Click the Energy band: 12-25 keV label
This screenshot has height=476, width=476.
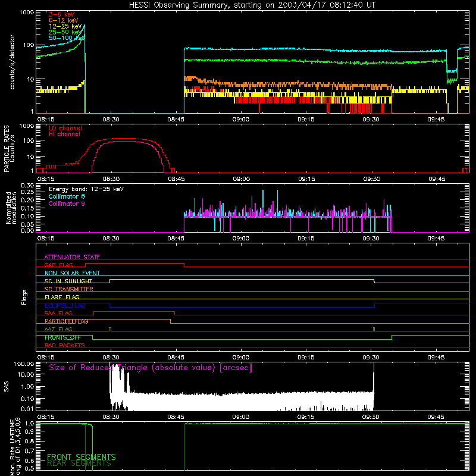(86, 189)
